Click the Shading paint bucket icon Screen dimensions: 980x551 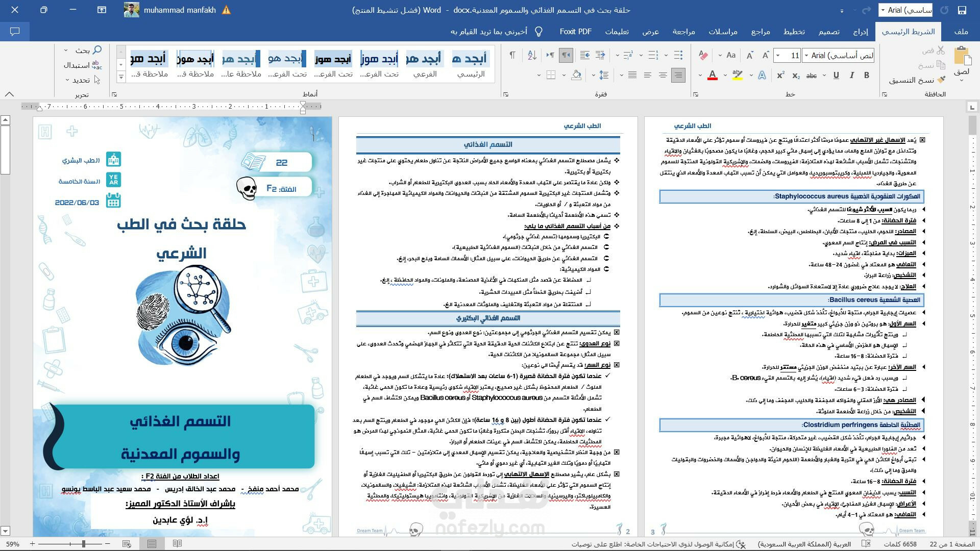(576, 76)
